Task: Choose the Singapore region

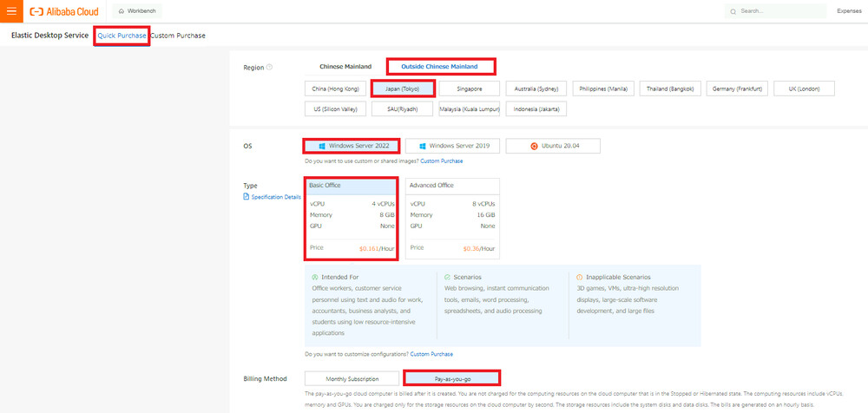Action: [469, 88]
